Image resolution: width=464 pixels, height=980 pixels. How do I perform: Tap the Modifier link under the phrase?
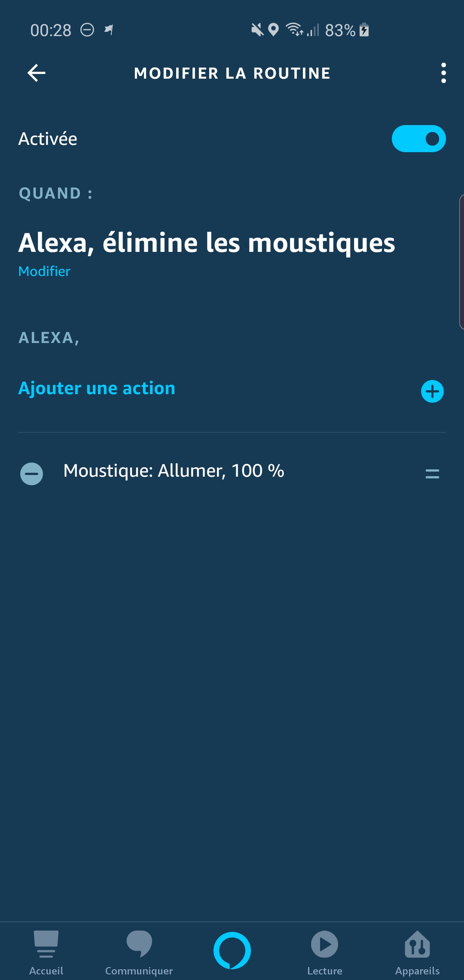point(44,271)
